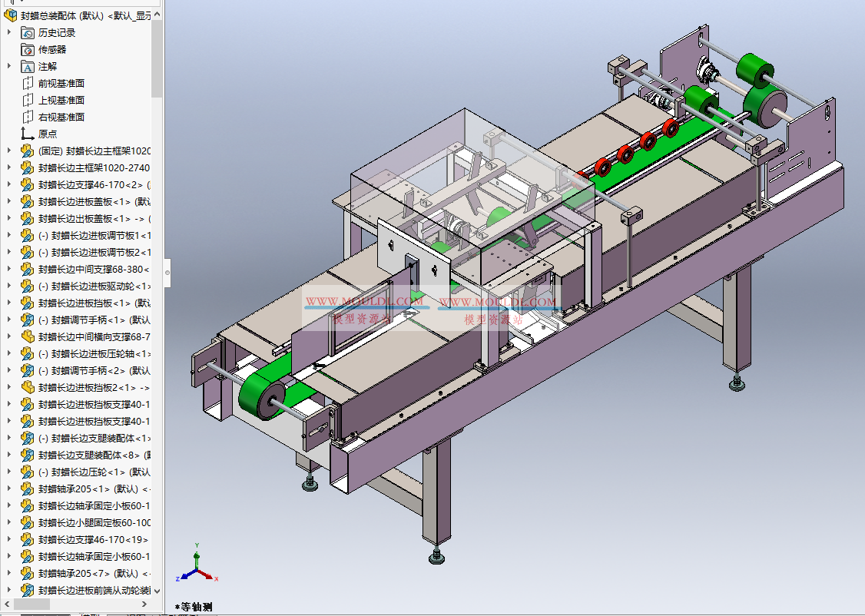Select the 传感器 sensors icon
The image size is (865, 616).
(x=28, y=49)
